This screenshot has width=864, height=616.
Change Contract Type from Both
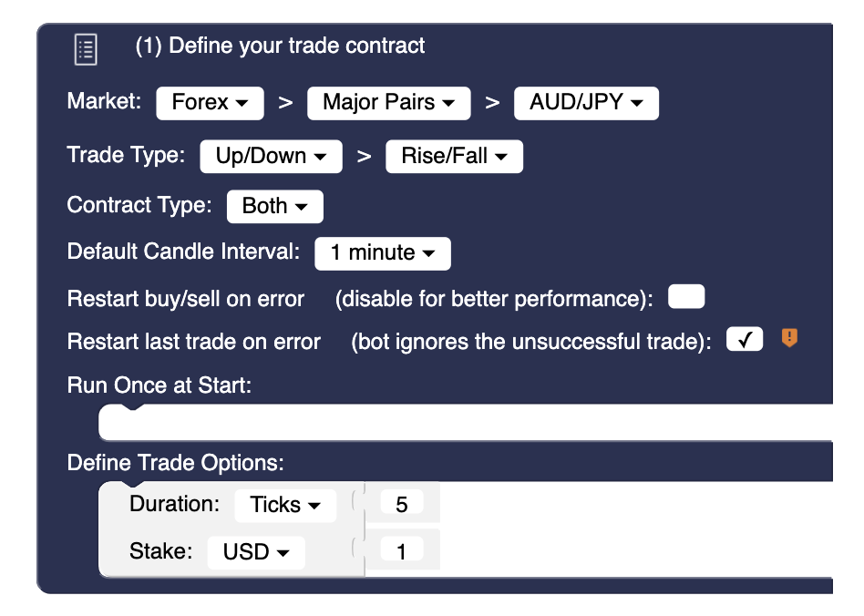point(274,206)
